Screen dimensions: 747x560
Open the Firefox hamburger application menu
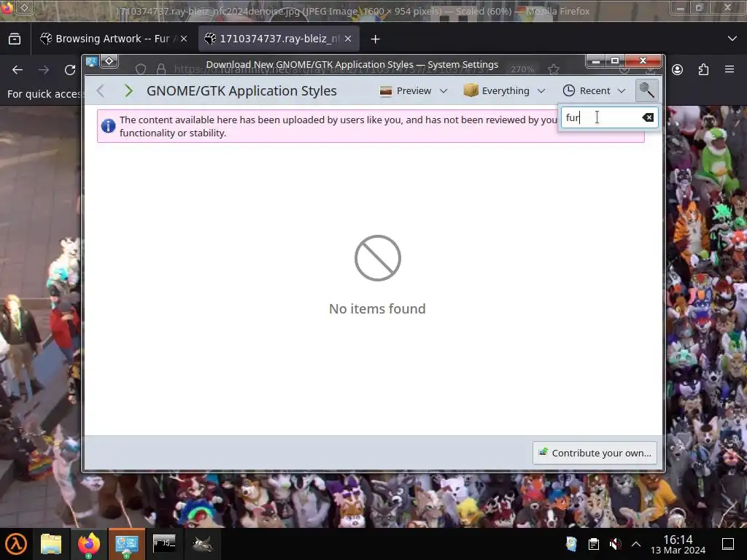729,69
